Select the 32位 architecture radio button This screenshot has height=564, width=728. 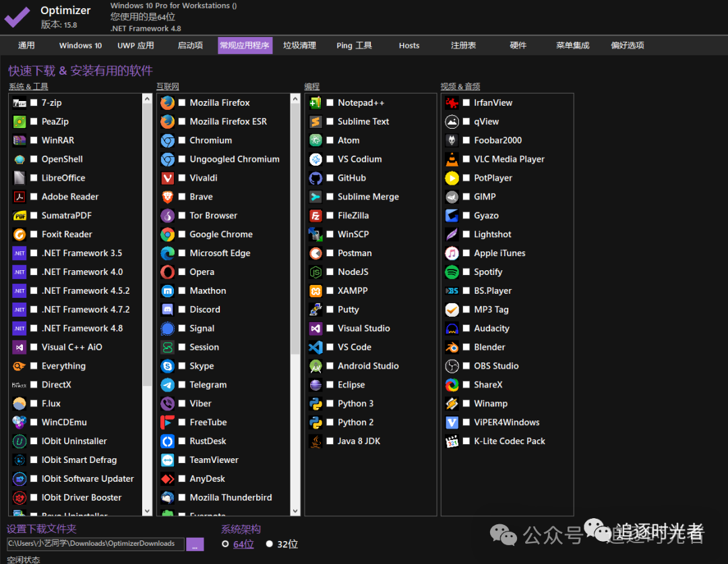coord(269,544)
